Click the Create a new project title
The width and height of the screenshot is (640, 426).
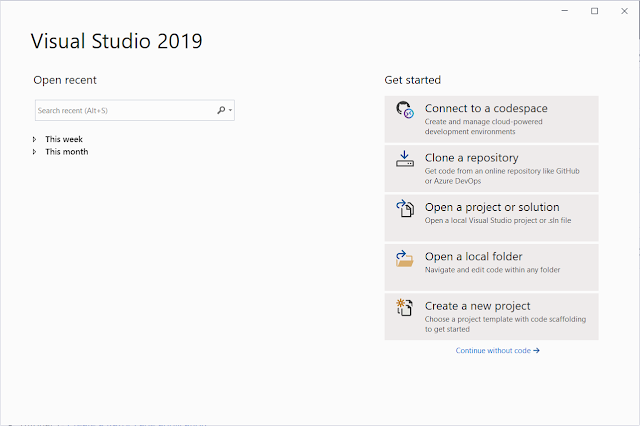[x=478, y=306]
